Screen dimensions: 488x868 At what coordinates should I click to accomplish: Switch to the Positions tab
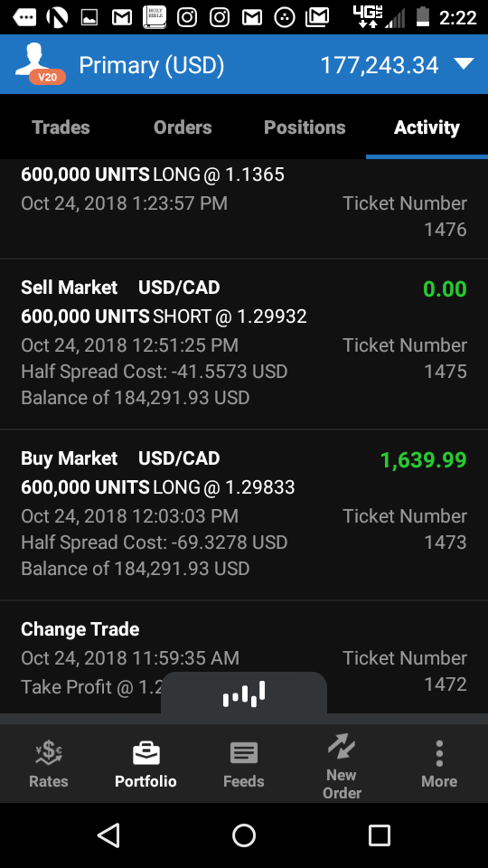pyautogui.click(x=305, y=127)
